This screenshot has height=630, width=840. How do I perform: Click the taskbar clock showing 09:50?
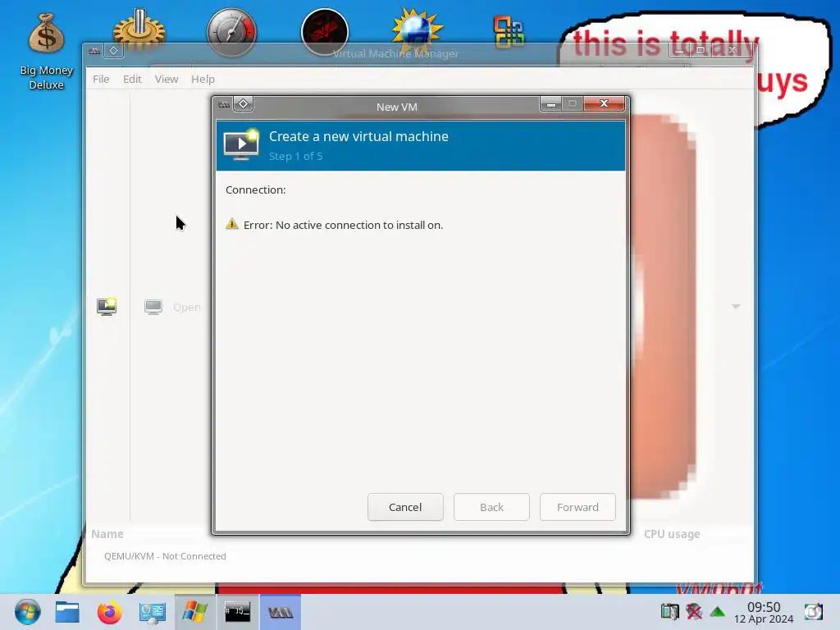[764, 612]
